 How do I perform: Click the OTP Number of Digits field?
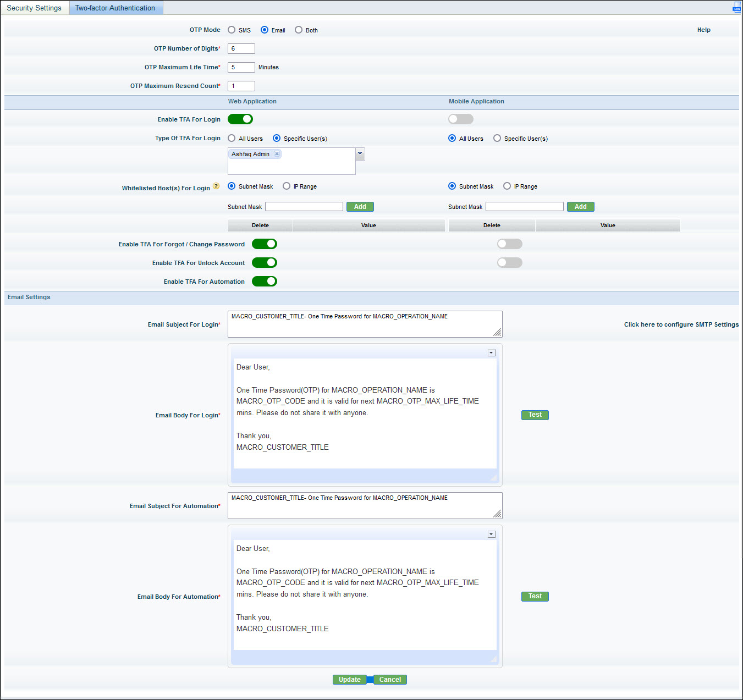(241, 49)
